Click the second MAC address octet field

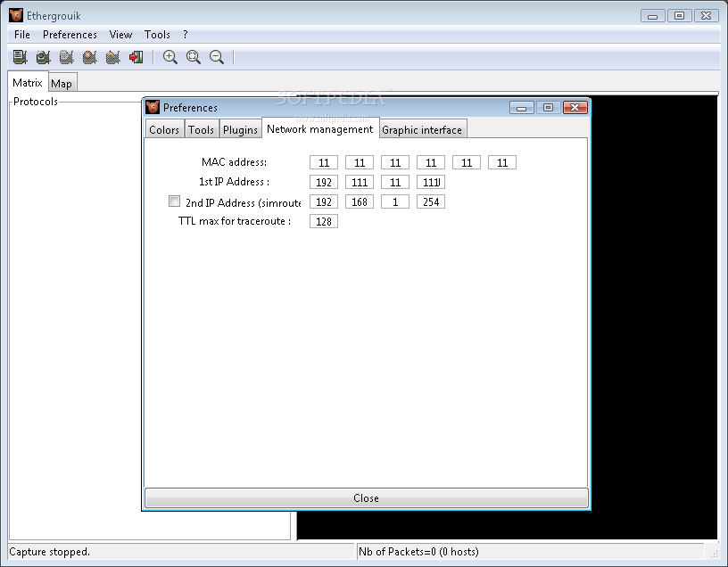point(360,162)
